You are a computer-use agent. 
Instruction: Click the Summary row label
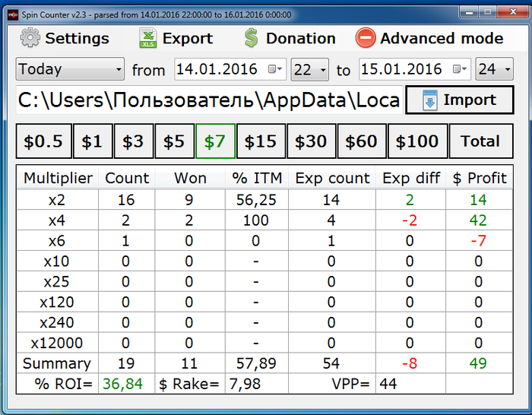point(57,363)
